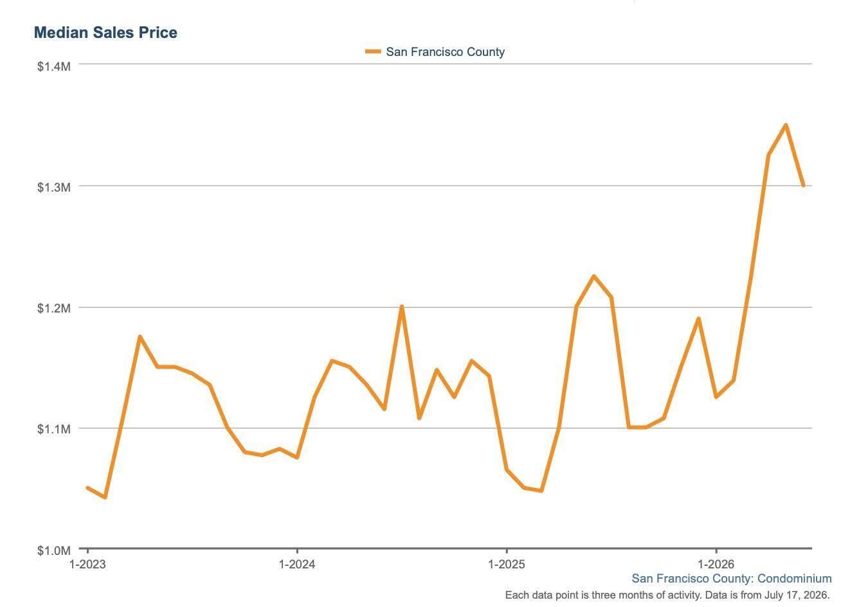The image size is (868, 607).
Task: Click the 1-2024 x-axis label
Action: [x=297, y=565]
